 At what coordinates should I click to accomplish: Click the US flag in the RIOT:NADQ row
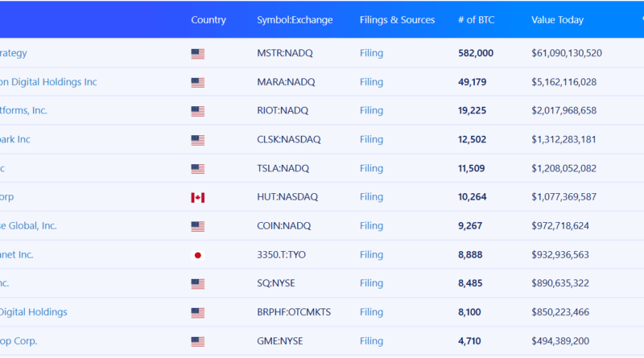coord(197,111)
